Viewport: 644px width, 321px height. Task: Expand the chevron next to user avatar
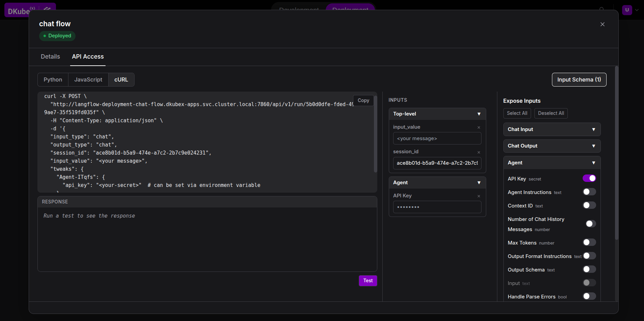637,10
